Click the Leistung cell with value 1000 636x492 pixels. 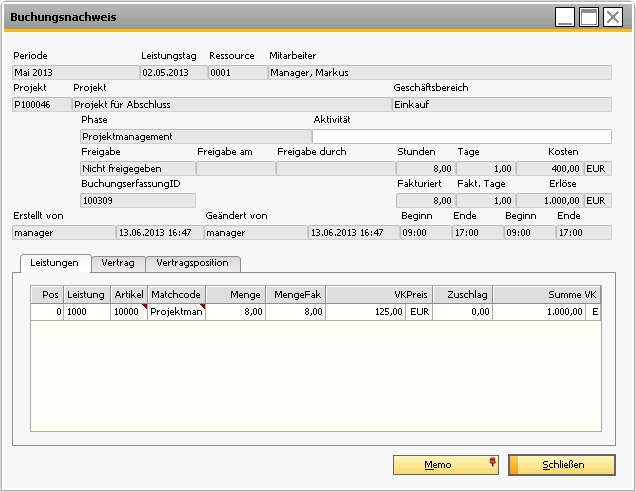(x=86, y=312)
